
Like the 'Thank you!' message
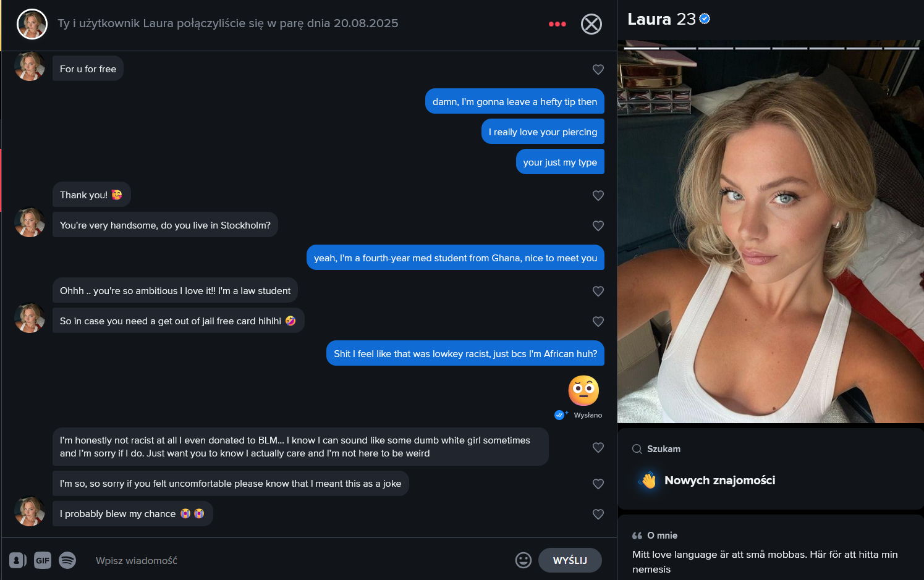[x=598, y=195]
